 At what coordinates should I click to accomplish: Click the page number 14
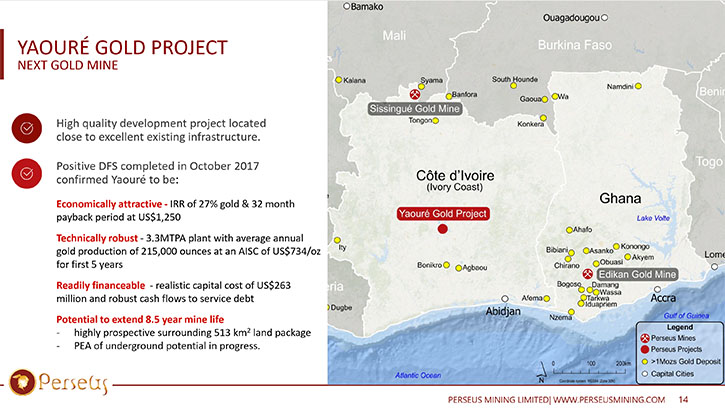683,400
